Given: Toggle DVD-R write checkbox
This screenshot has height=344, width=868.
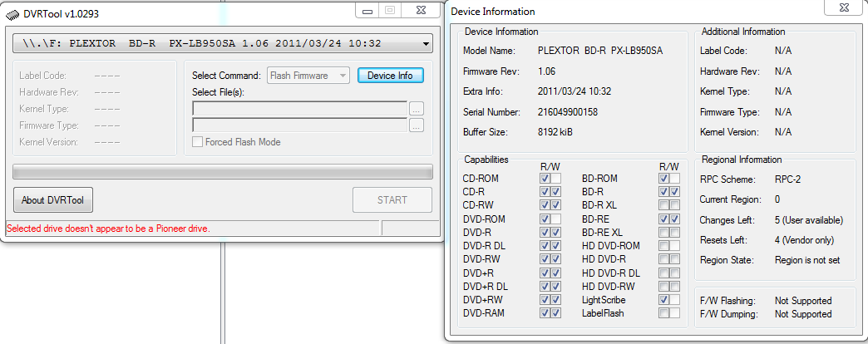Looking at the screenshot, I should click(555, 232).
